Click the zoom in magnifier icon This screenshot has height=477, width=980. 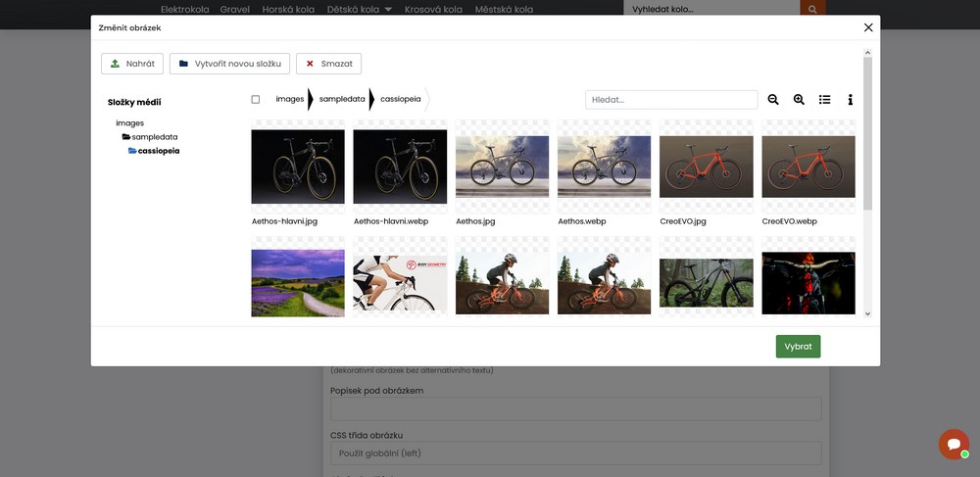coord(799,100)
